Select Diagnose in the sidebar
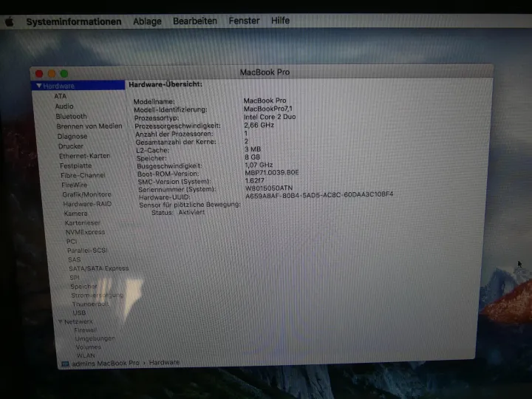The height and width of the screenshot is (399, 532). coord(72,137)
